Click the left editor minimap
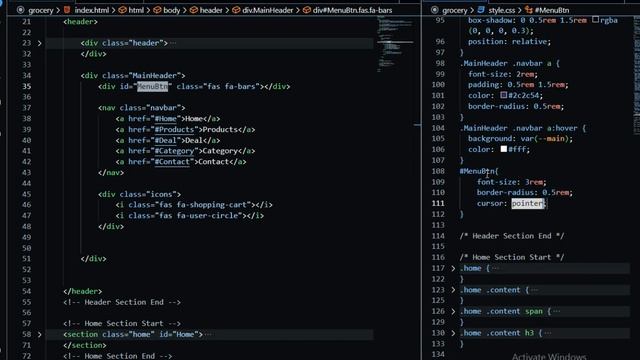This screenshot has width=640, height=360. tap(395, 43)
